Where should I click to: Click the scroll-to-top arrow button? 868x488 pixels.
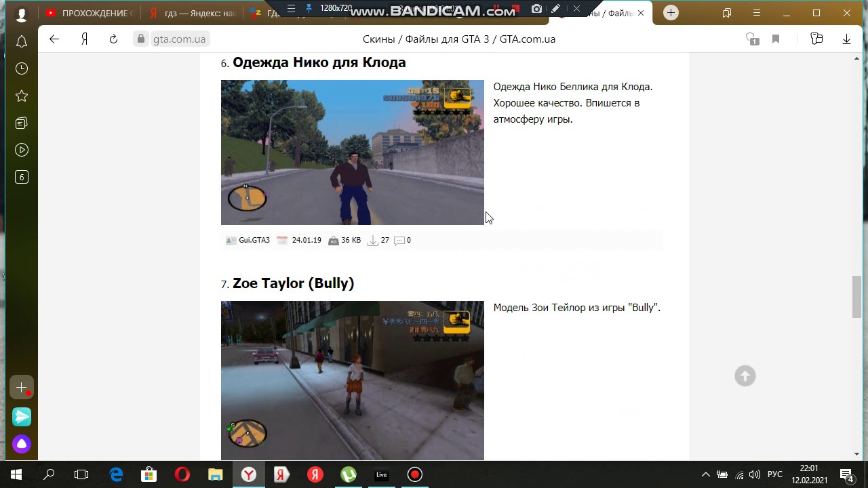[745, 376]
